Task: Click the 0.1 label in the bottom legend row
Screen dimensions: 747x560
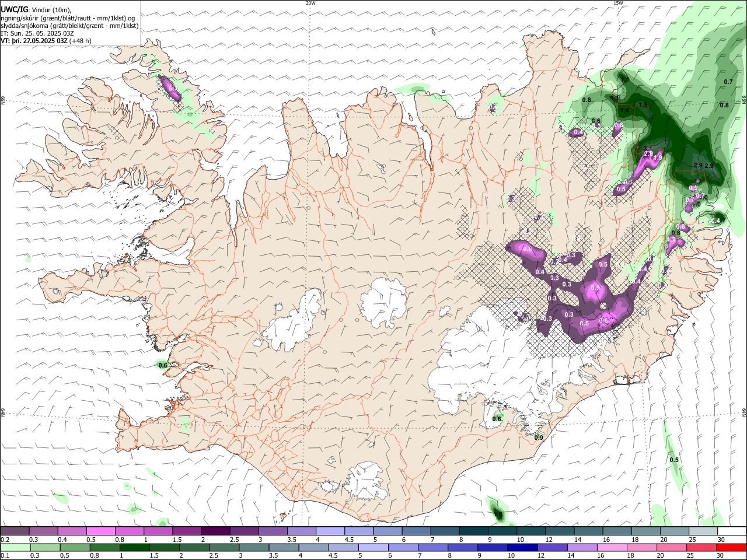Action: click(5, 556)
